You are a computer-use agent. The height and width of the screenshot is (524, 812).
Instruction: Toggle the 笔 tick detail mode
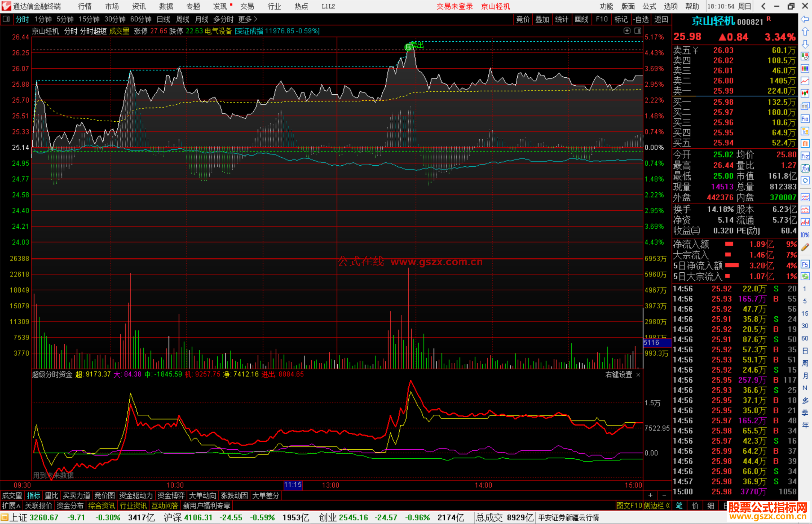[679, 506]
